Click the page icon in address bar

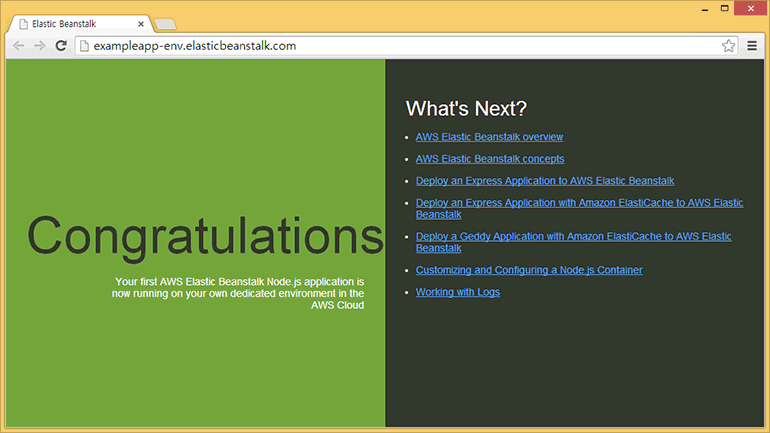85,46
